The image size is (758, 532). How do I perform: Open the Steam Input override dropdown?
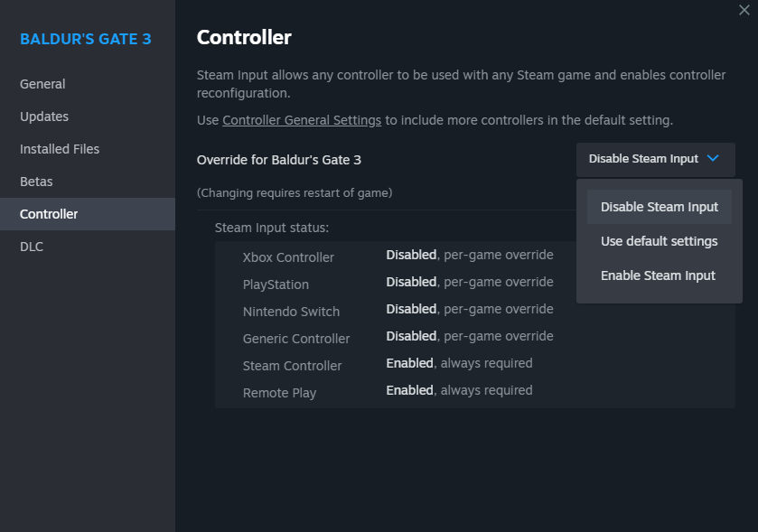pos(655,159)
